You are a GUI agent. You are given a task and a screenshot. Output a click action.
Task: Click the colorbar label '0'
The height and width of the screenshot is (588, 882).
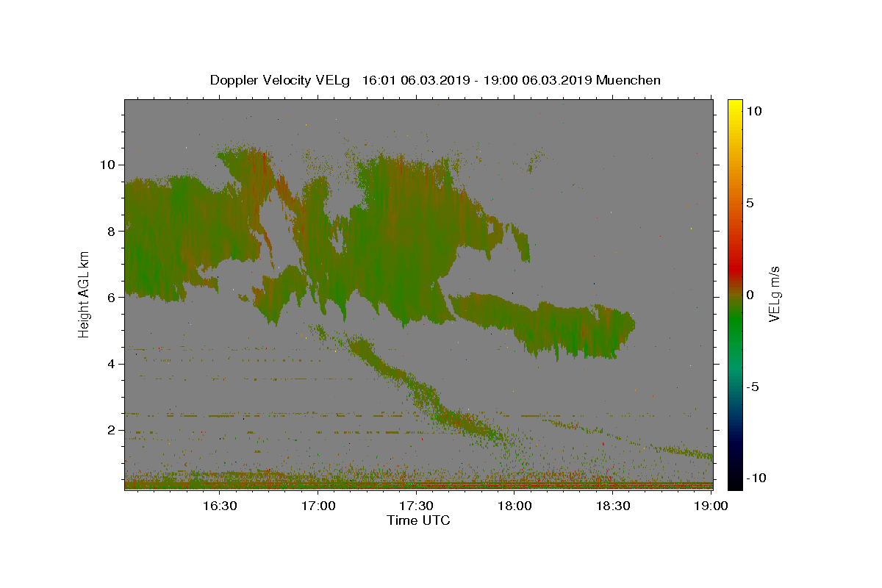tap(750, 295)
